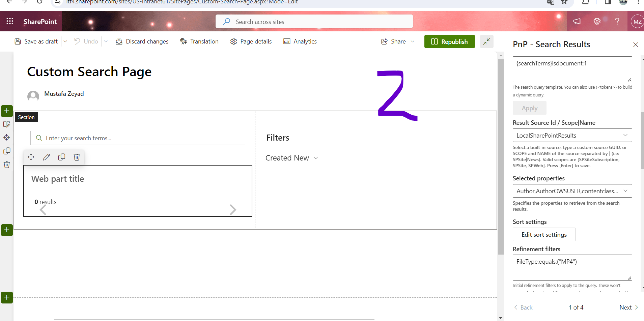Image resolution: width=644 pixels, height=321 pixels.
Task: Click the Republish button
Action: click(450, 41)
